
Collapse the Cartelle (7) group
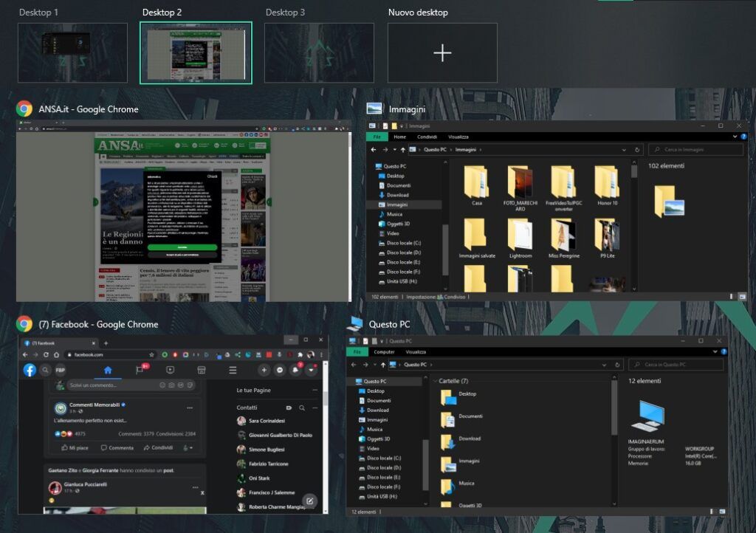436,381
